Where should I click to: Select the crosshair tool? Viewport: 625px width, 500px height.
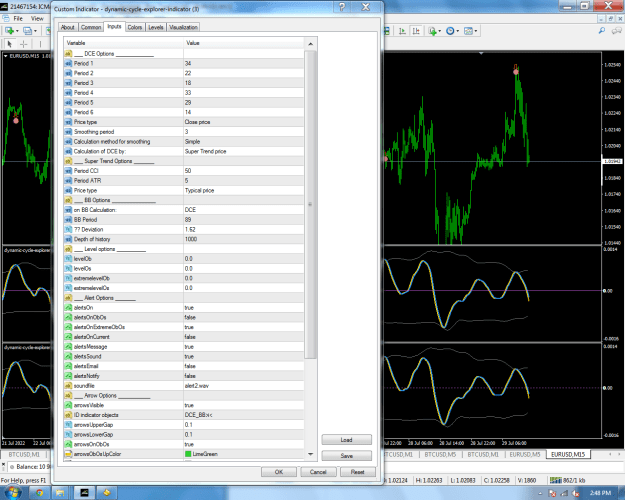[x=24, y=44]
